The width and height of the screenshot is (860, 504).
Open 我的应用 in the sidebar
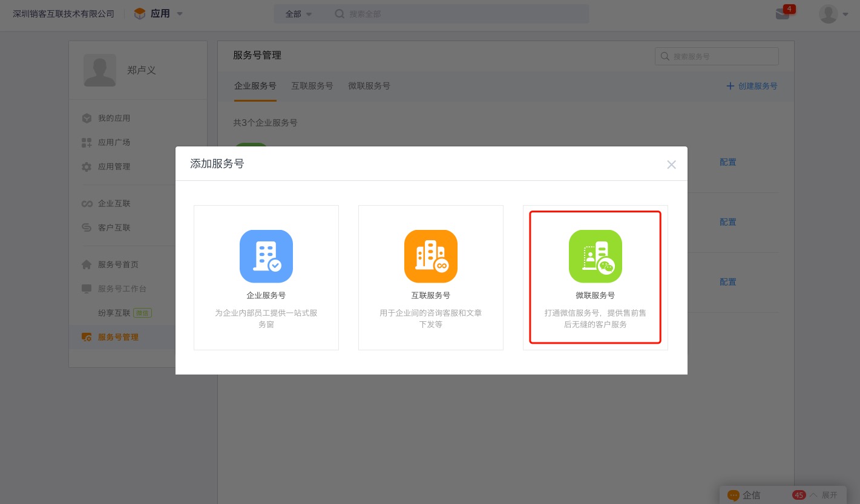pyautogui.click(x=114, y=118)
